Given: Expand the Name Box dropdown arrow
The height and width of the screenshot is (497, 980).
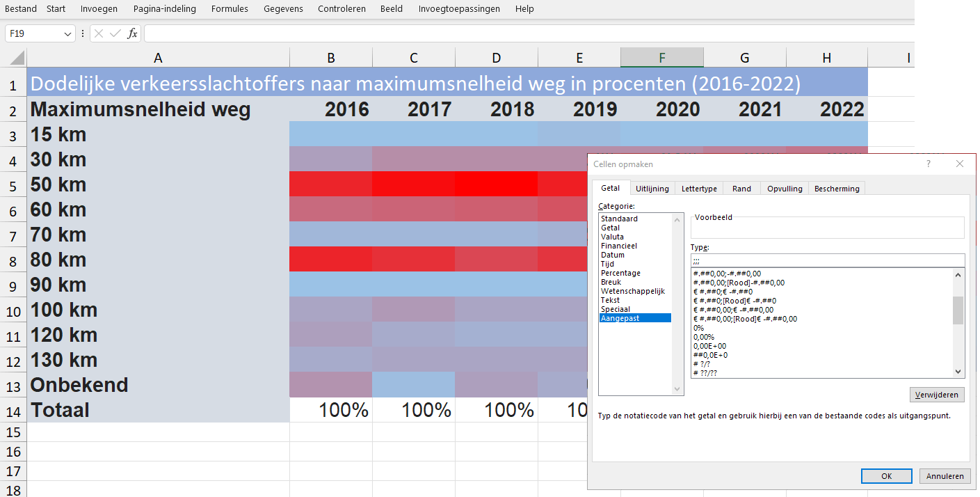Looking at the screenshot, I should pyautogui.click(x=67, y=33).
